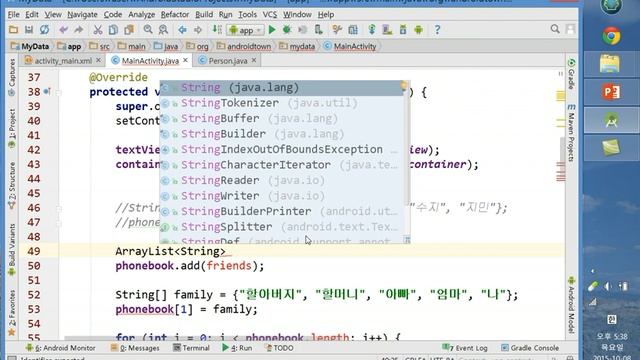The width and height of the screenshot is (640, 360).
Task: Click the Forward navigation arrow
Action: (198, 29)
